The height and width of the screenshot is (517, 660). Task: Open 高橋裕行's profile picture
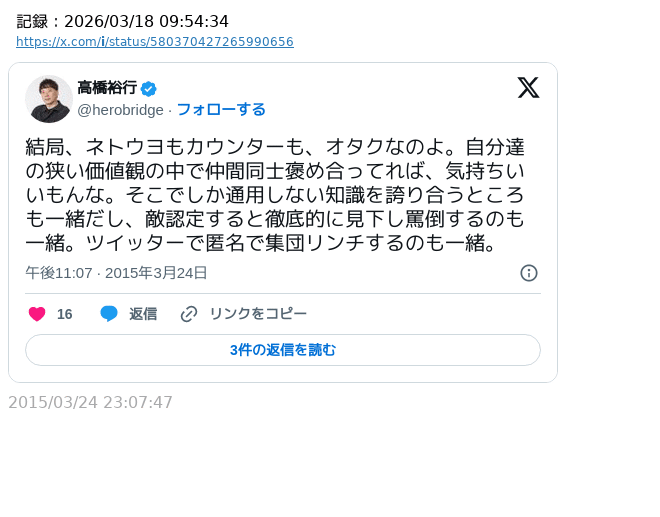coord(49,99)
